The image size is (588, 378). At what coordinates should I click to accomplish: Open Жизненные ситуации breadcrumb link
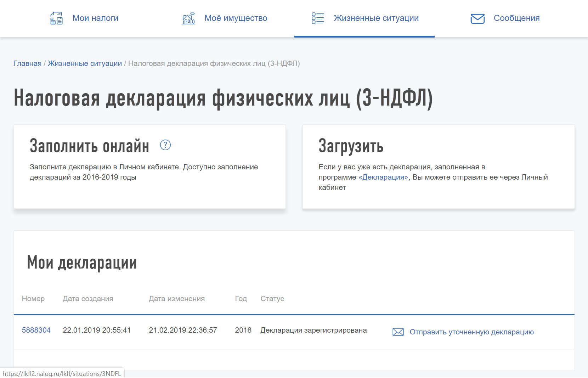(85, 63)
